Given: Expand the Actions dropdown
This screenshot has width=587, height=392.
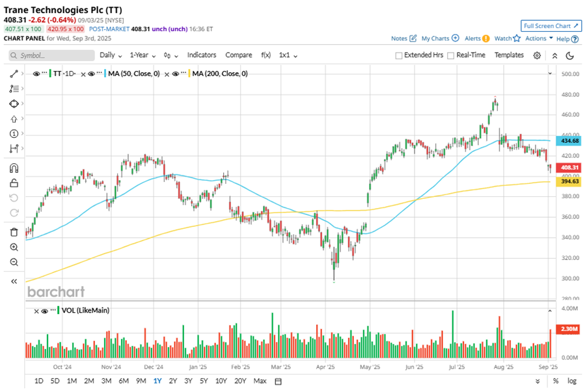Looking at the screenshot, I should (x=539, y=38).
